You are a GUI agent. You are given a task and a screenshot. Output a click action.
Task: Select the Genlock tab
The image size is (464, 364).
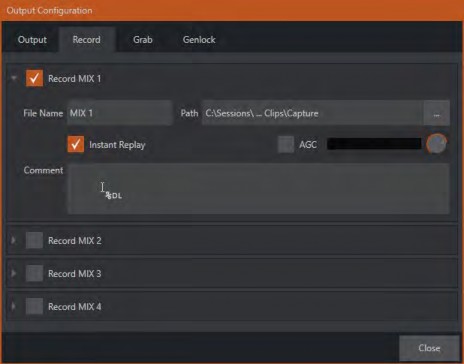(199, 40)
